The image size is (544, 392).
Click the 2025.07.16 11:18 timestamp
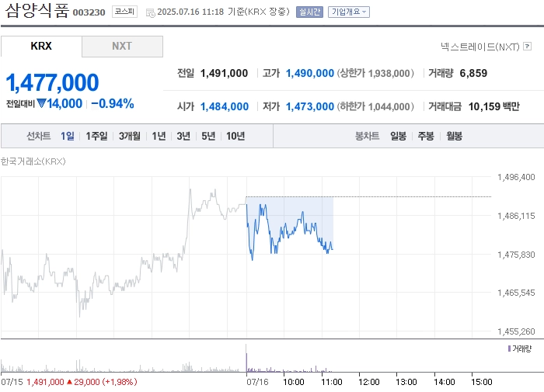click(x=190, y=12)
